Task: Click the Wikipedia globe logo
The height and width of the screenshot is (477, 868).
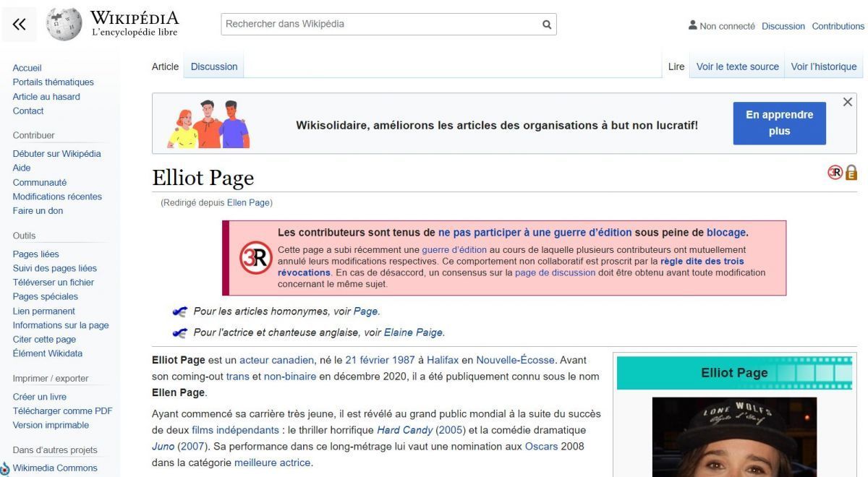Action: click(64, 25)
